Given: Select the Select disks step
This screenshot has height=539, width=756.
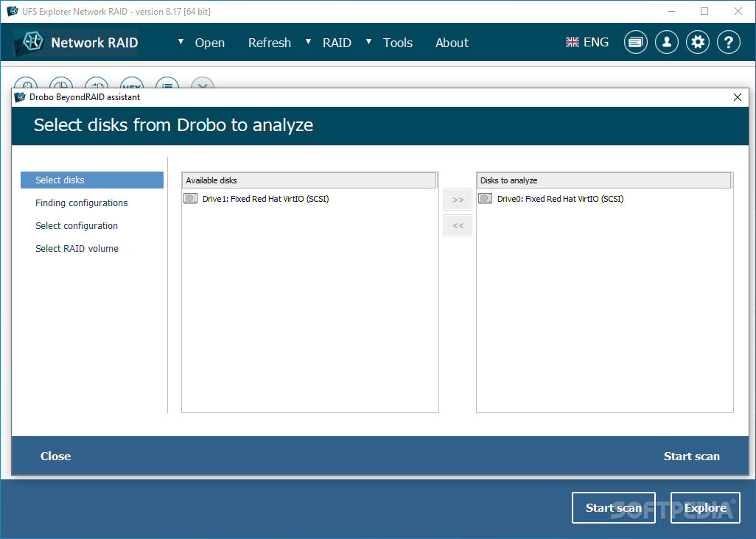Looking at the screenshot, I should click(92, 180).
